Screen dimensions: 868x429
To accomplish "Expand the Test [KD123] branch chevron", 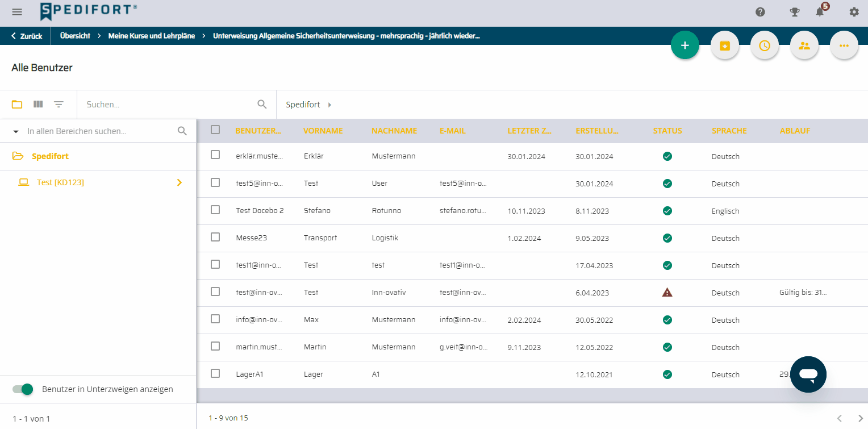I will (180, 182).
